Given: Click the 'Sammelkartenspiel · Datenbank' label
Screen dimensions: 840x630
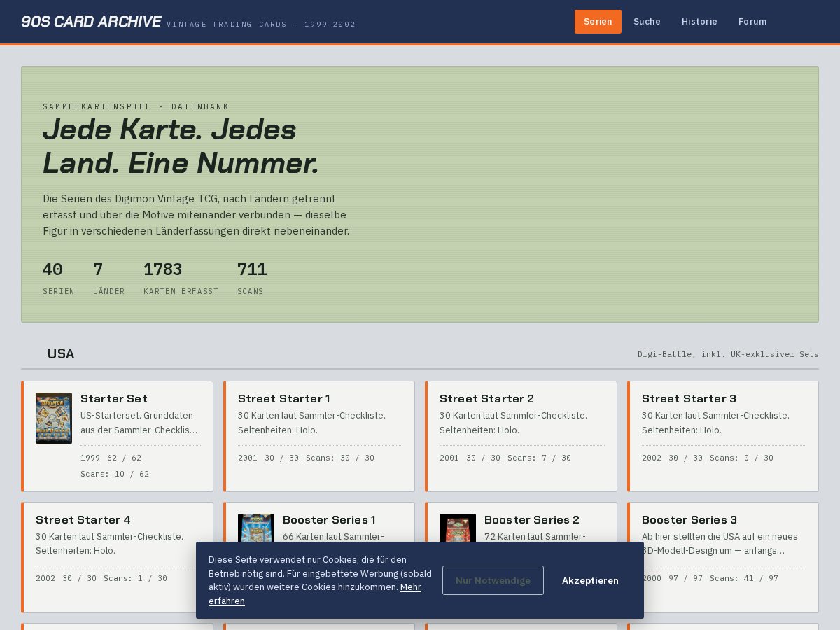Looking at the screenshot, I should tap(136, 106).
